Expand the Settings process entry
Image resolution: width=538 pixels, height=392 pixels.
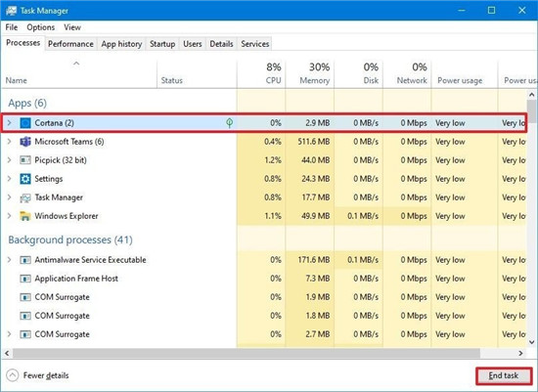9,179
